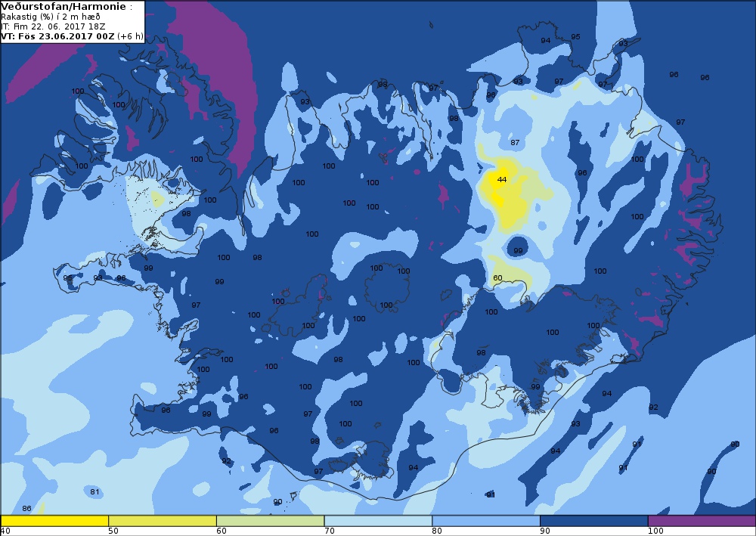
Task: Click the pale green 60–70 legend swatch
Action: [271, 521]
